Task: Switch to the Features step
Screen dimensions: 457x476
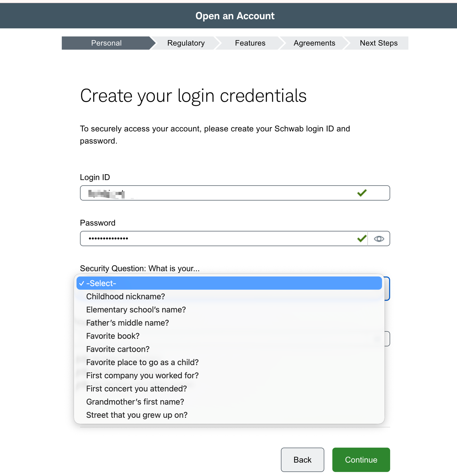Action: click(250, 43)
